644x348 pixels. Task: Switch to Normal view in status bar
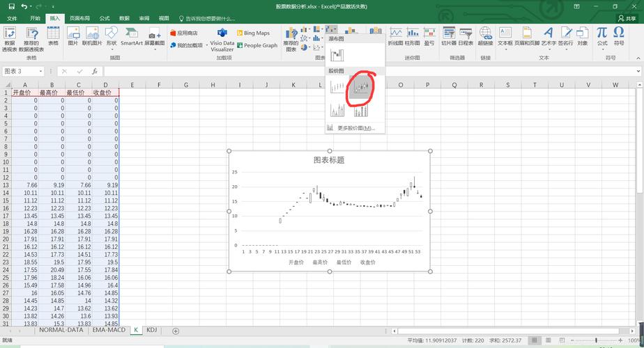tap(535, 340)
